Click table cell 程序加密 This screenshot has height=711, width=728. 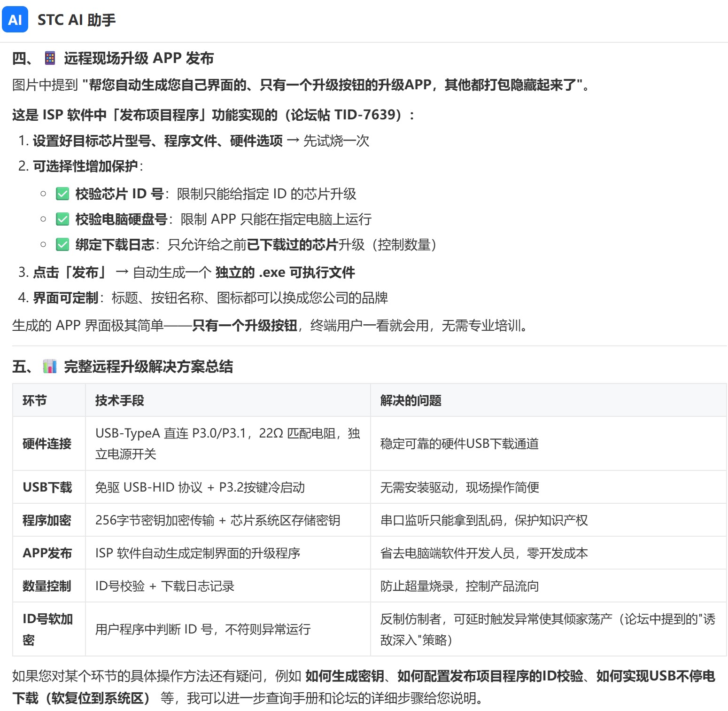(x=47, y=520)
